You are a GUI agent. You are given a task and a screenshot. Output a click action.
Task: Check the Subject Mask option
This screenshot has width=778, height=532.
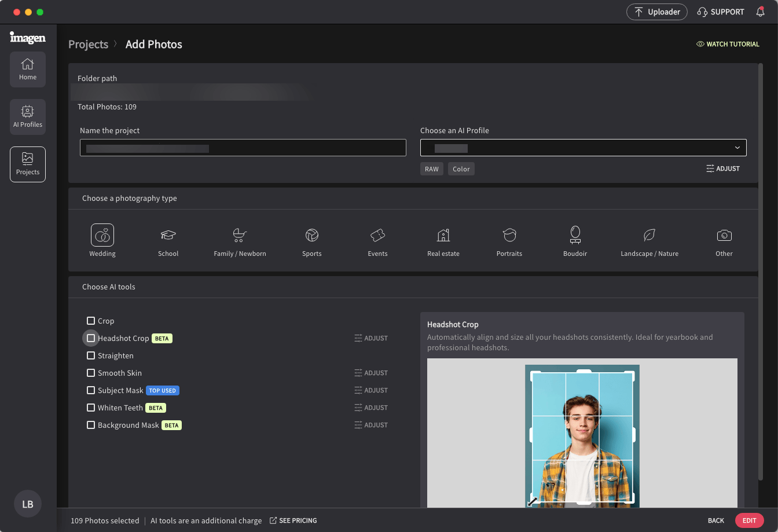pos(91,390)
